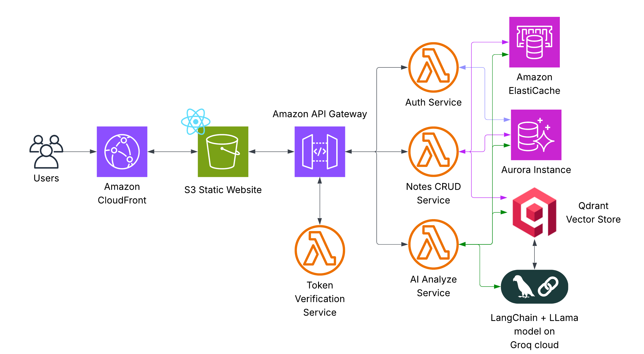Click the Users group icon

click(x=46, y=151)
